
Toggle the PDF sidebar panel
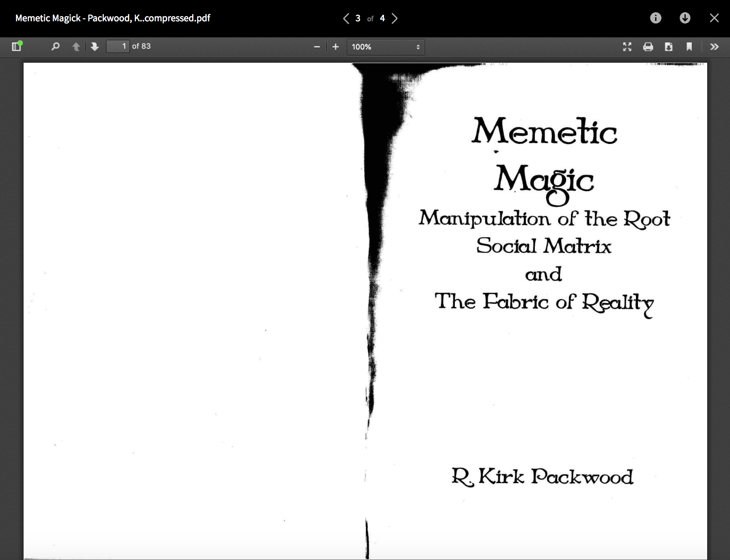click(x=17, y=46)
